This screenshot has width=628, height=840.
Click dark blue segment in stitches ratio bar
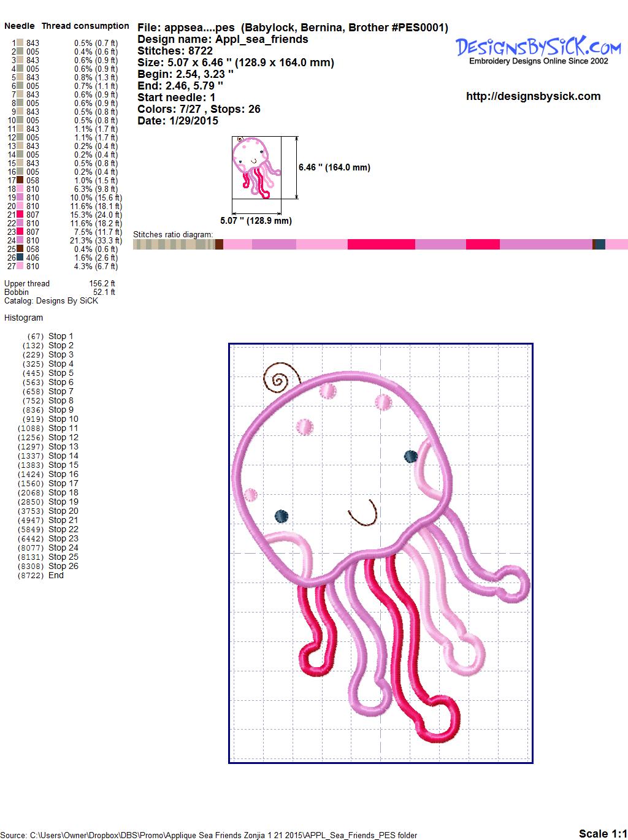600,244
